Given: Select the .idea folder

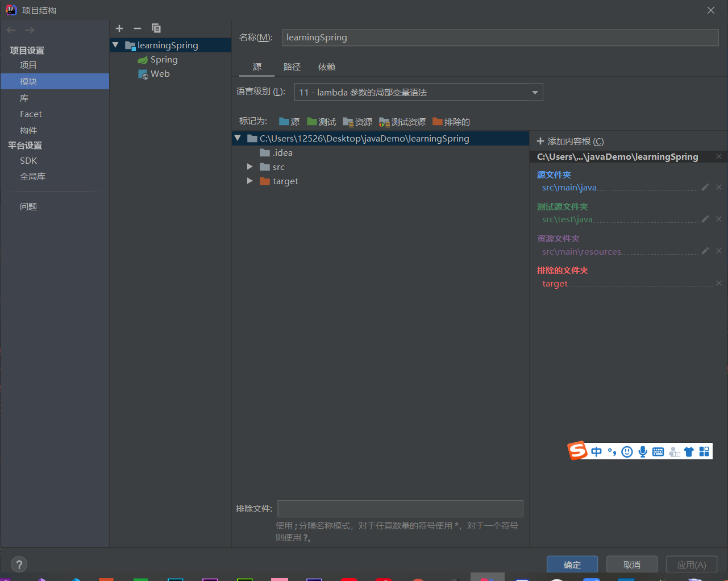Looking at the screenshot, I should click(380, 152).
